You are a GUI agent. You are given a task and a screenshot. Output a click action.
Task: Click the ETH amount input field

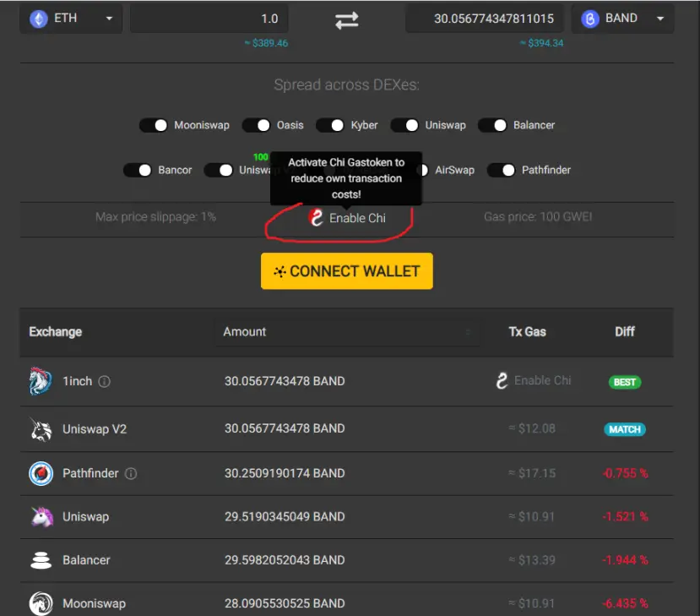[209, 19]
